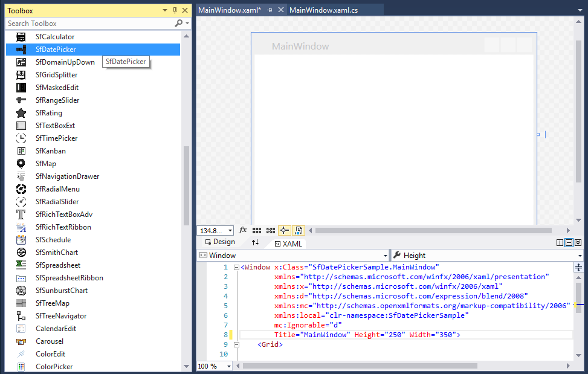Close the Toolbox panel
This screenshot has width=588, height=374.
tap(185, 11)
